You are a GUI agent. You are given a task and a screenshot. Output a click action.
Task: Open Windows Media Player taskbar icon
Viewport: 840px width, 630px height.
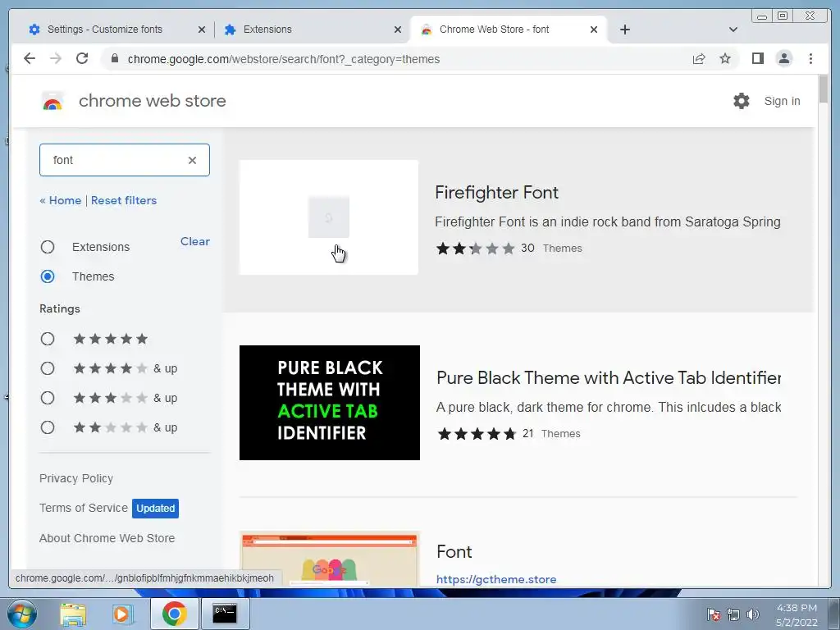click(x=122, y=614)
